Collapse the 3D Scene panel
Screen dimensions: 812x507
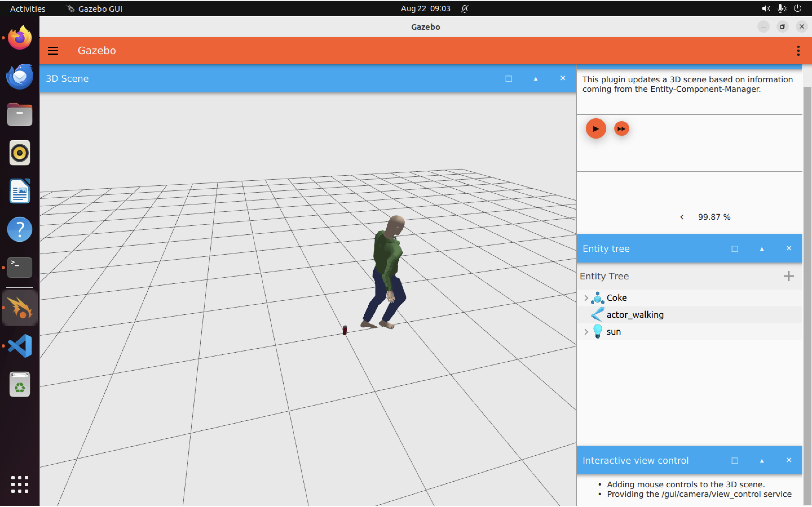(x=535, y=79)
